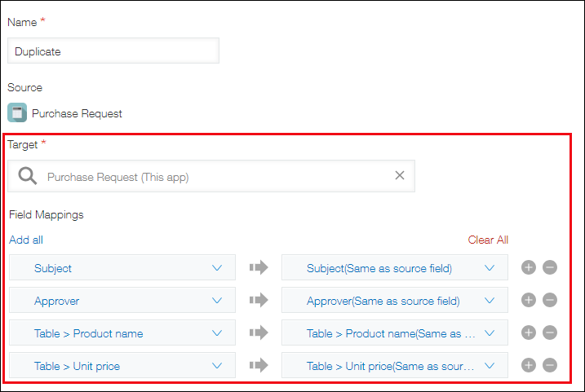Screen dimensions: 585x392
Task: Expand Table > Product name source dropdown
Action: coord(122,333)
